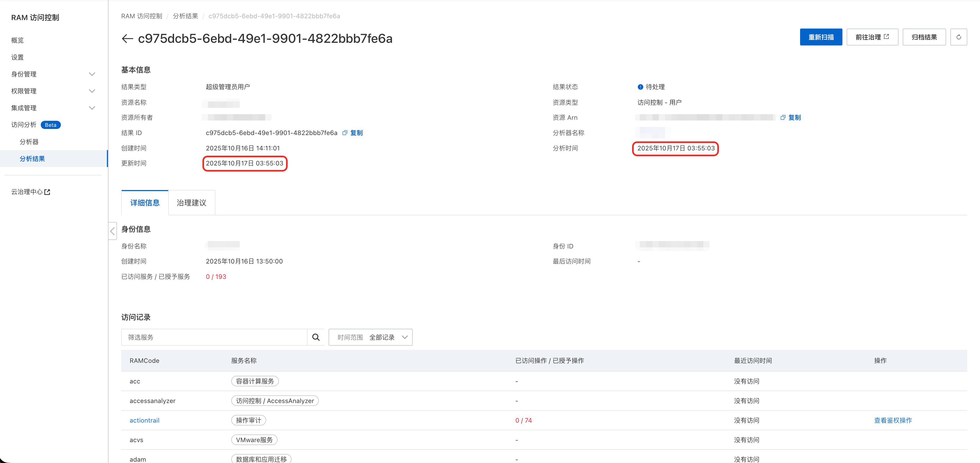Collapse the sidebar with the left chevron handle

112,231
